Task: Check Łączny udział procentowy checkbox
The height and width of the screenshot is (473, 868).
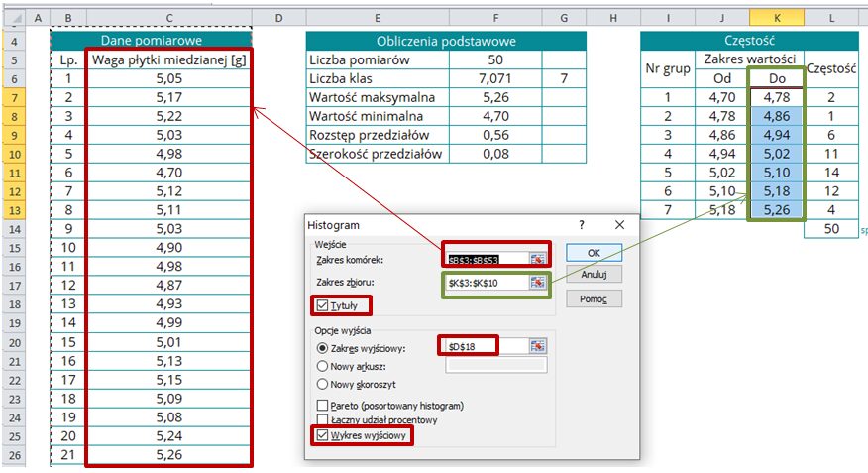Action: pos(322,419)
